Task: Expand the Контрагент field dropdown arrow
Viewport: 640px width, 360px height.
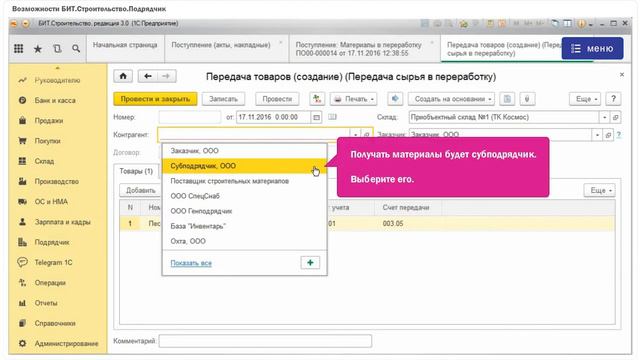Action: (356, 134)
